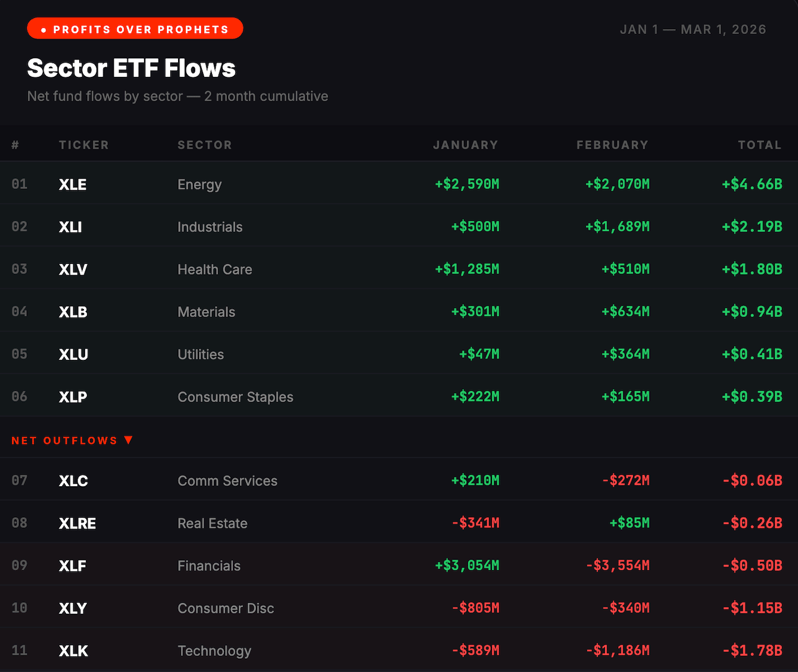
Task: Click the XLB ticker symbol
Action: click(x=73, y=312)
